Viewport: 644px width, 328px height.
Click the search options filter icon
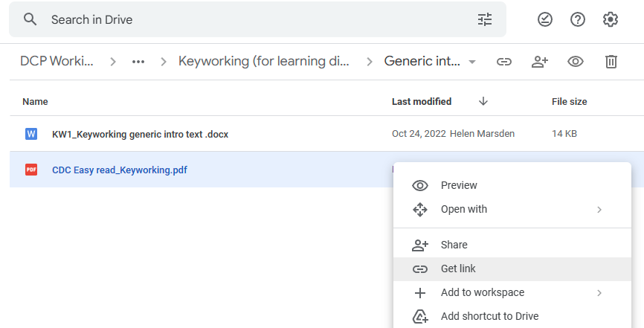tap(485, 20)
